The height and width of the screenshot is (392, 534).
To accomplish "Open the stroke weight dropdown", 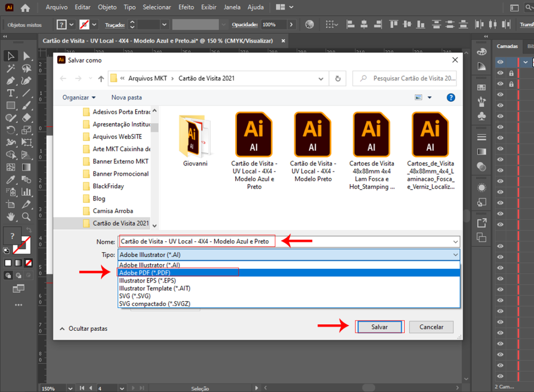I will click(164, 24).
